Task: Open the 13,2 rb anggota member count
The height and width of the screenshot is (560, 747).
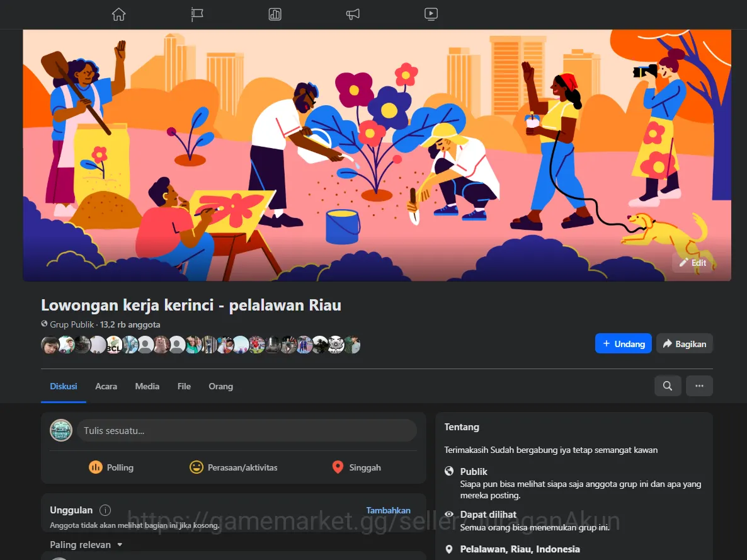Action: pyautogui.click(x=130, y=324)
